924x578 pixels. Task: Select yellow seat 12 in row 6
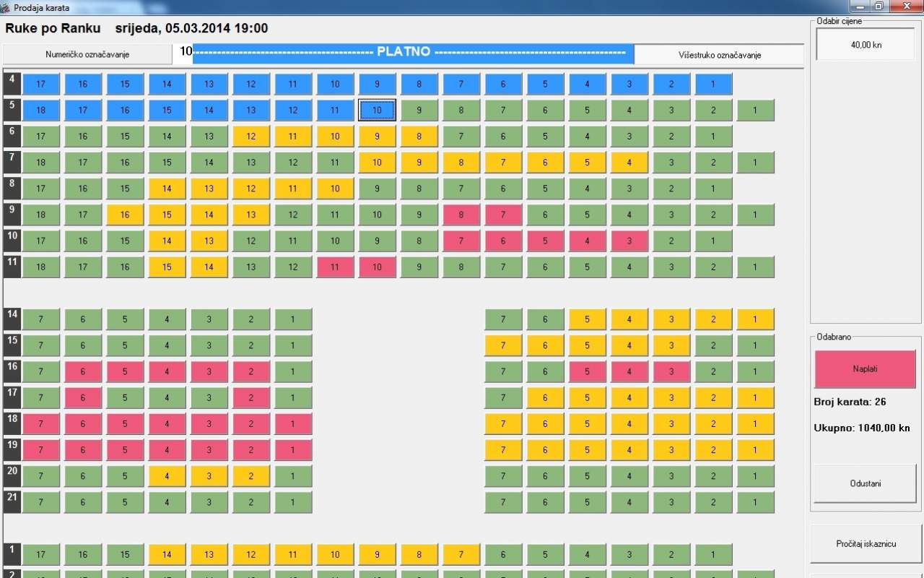(250, 137)
